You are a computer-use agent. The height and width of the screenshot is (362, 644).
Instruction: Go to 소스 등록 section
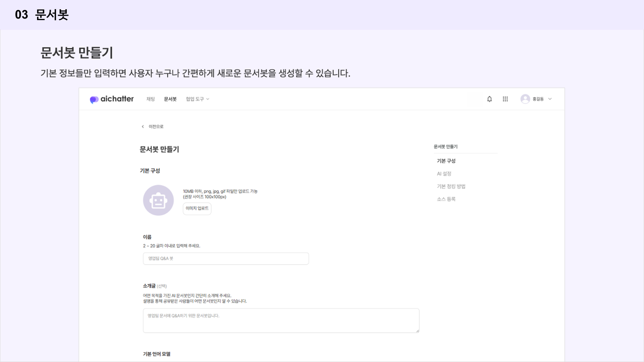(x=446, y=199)
